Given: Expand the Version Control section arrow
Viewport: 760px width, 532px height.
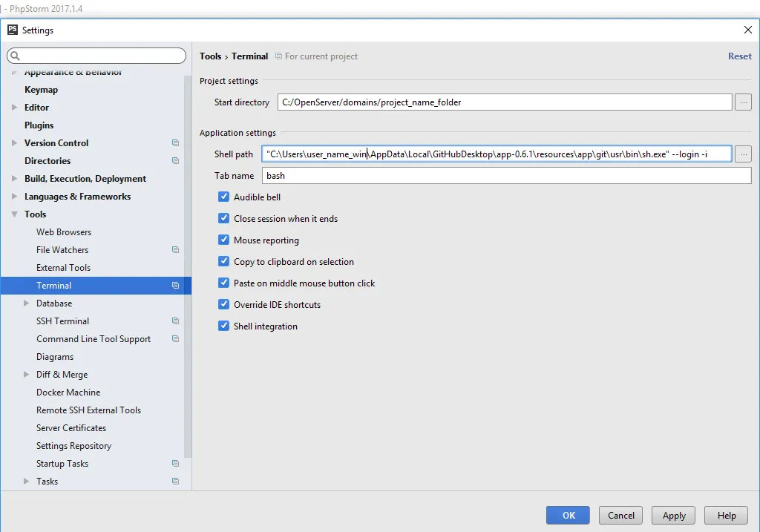Looking at the screenshot, I should 15,143.
